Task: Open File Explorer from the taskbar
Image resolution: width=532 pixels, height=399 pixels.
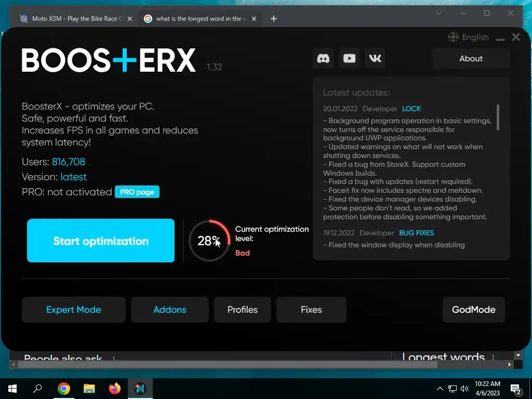Action: pyautogui.click(x=89, y=389)
